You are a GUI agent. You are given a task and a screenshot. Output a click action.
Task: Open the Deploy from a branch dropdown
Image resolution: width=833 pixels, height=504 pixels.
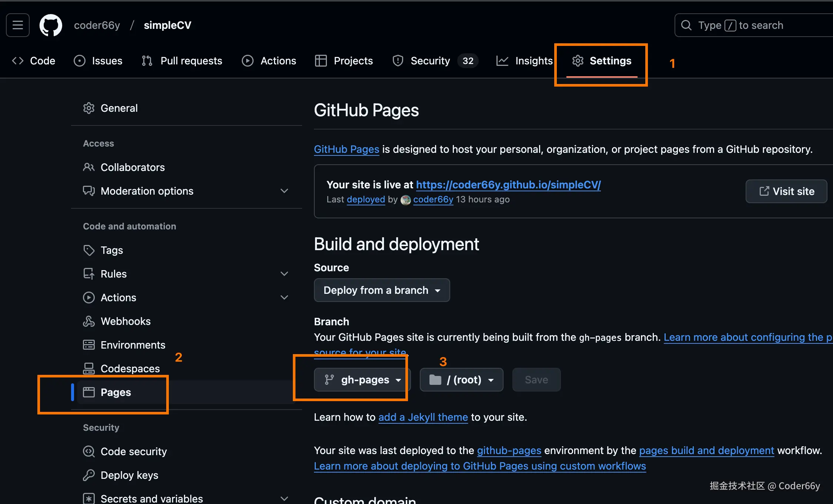point(382,290)
